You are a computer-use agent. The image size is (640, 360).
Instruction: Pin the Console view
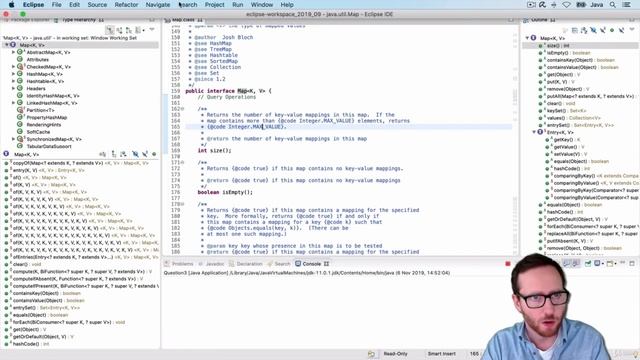588,264
